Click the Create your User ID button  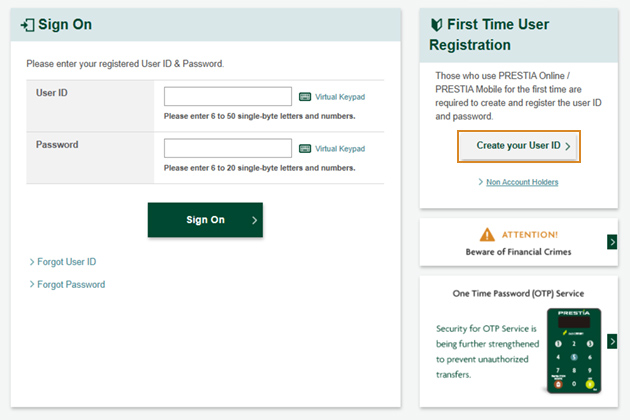pos(519,146)
